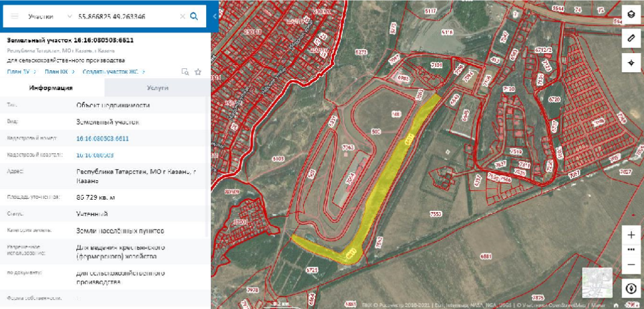Select the ruler measurement tool
The width and height of the screenshot is (644, 309).
click(631, 39)
